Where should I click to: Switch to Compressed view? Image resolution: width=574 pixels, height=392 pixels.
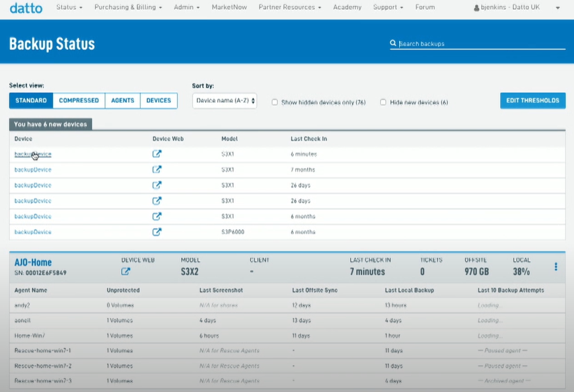coord(79,101)
